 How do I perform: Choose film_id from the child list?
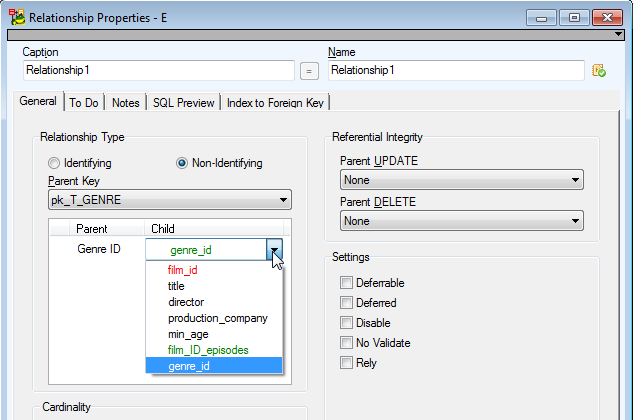click(183, 270)
